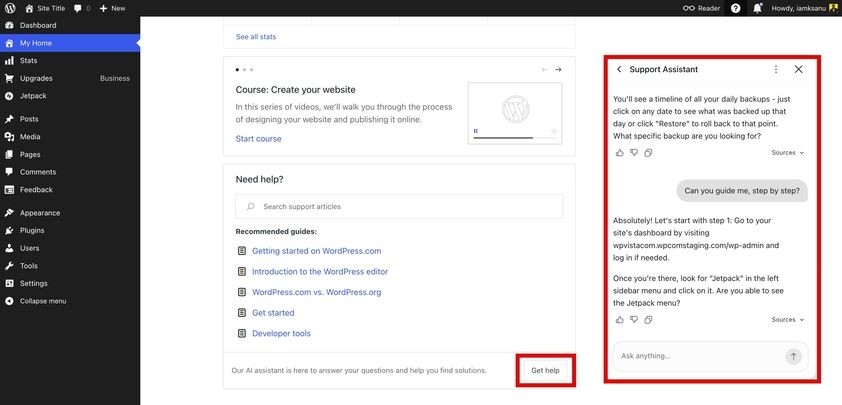This screenshot has width=842, height=405.
Task: Select My Home in the sidebar
Action: coord(70,43)
